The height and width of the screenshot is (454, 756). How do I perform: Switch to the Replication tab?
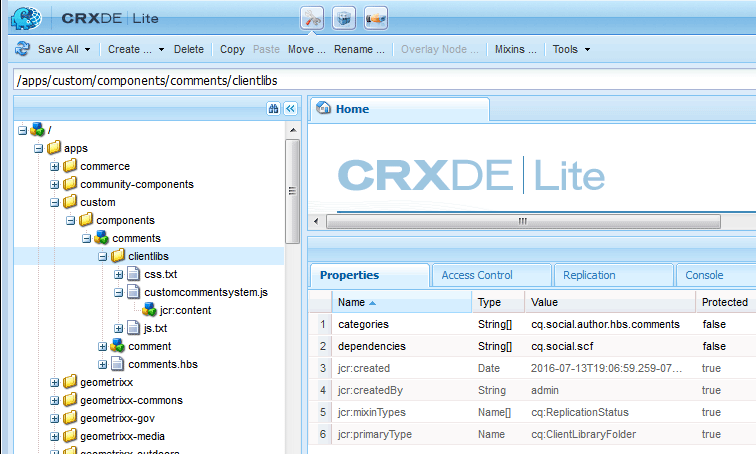tap(614, 275)
